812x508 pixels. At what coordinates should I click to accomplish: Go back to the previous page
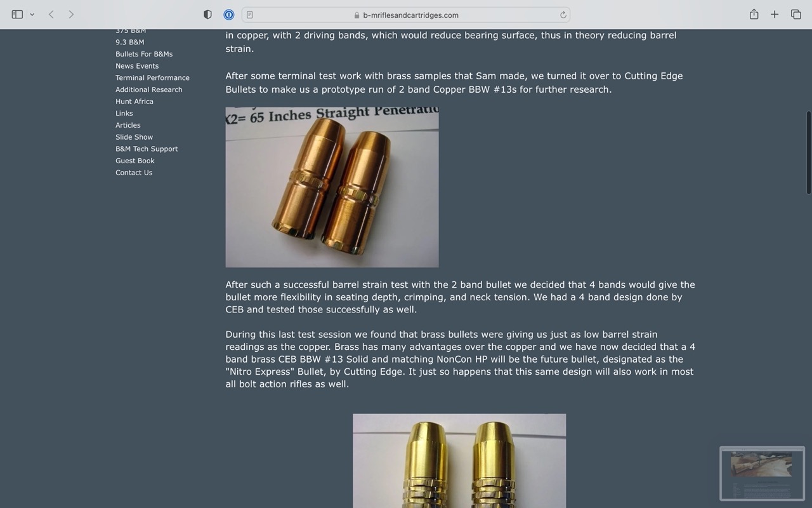tap(51, 15)
